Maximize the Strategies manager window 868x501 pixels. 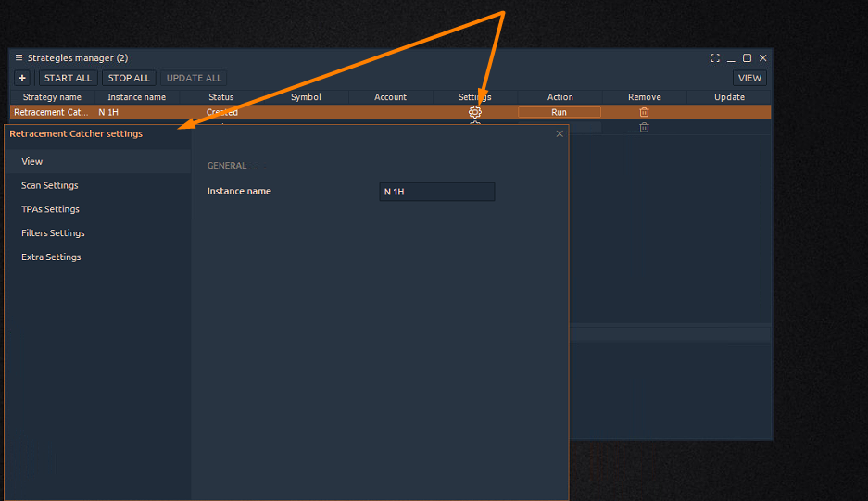pyautogui.click(x=748, y=58)
